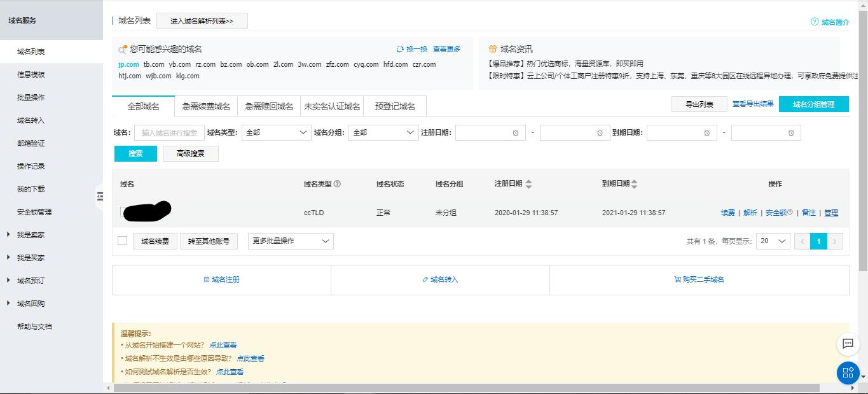The image size is (868, 394).
Task: Check the domain row checkbox
Action: click(122, 212)
